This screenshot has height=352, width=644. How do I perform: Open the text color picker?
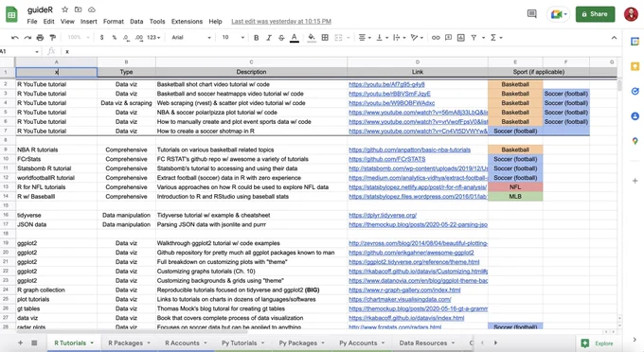tap(295, 38)
